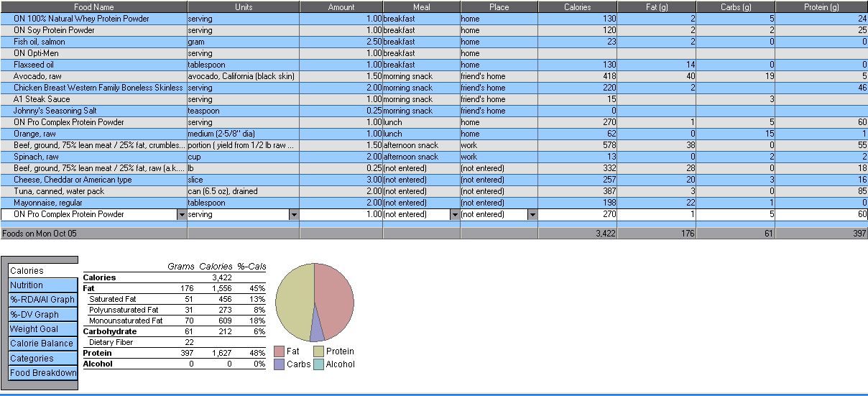Click the Protein field in the editing row
868x396 pixels.
tap(821, 214)
